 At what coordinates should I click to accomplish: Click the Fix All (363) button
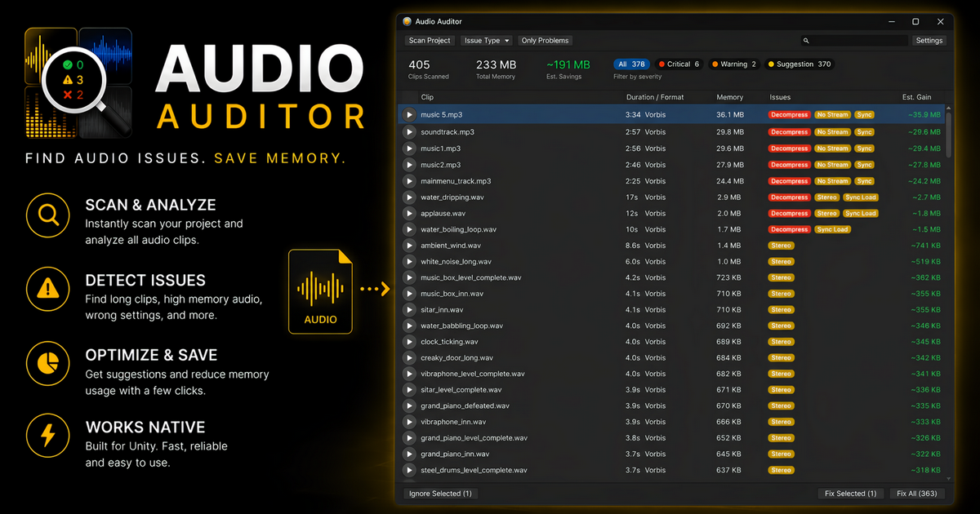[916, 494]
